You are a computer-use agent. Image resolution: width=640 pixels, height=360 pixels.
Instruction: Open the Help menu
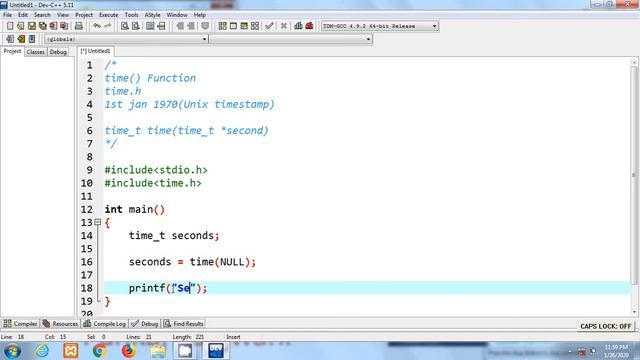(x=200, y=15)
